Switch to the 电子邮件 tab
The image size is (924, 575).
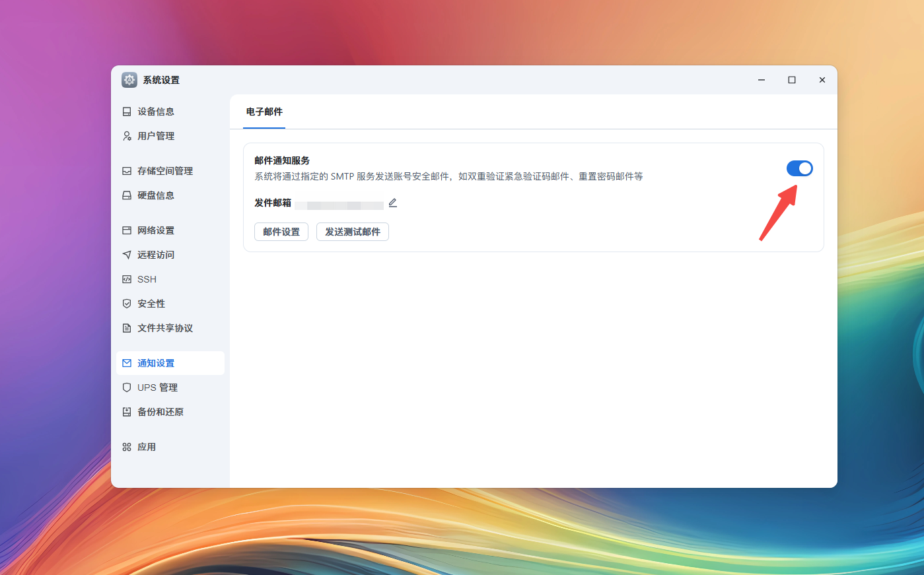point(264,112)
